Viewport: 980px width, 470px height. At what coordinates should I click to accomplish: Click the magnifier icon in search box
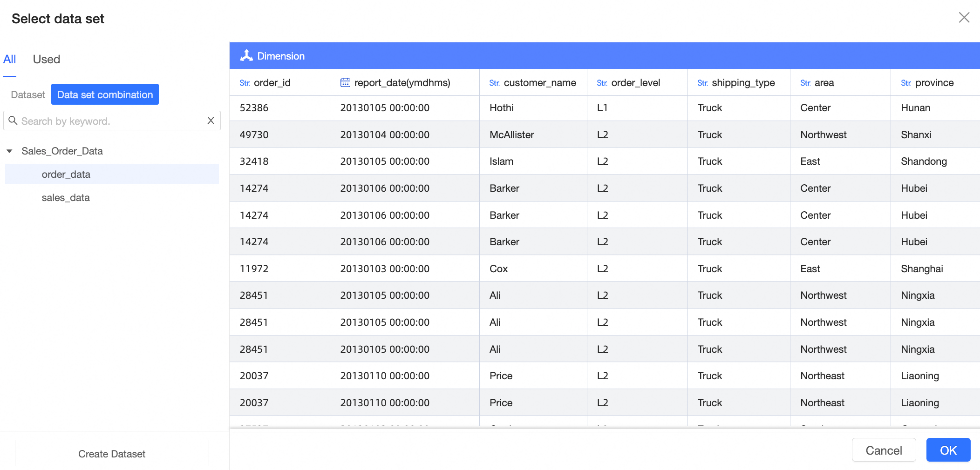[x=13, y=121]
